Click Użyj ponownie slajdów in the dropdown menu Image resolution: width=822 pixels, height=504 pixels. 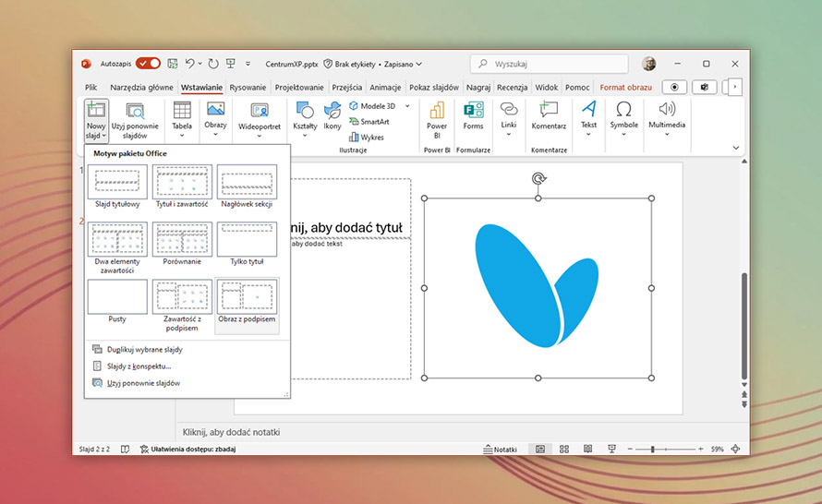point(137,383)
